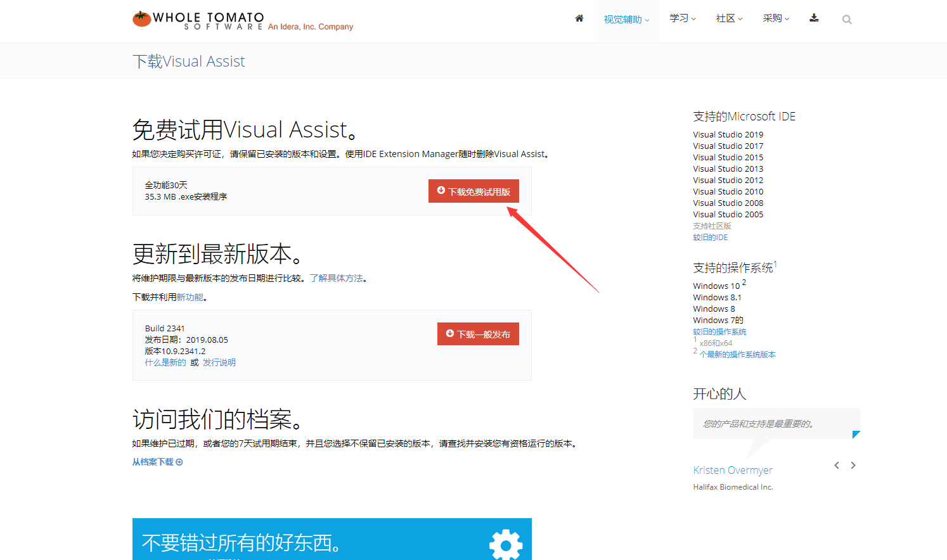Click the 下载免费试用版 button
947x560 pixels.
(473, 191)
